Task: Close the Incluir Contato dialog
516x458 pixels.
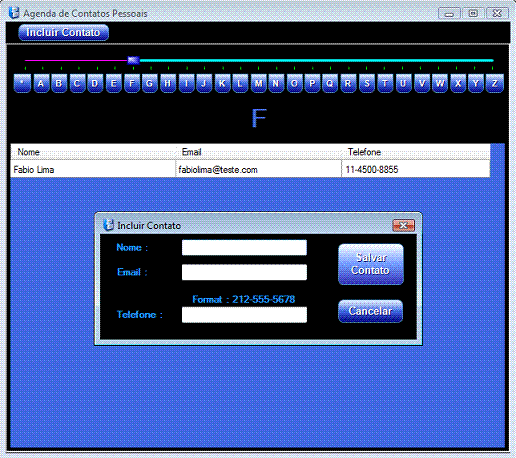Action: 404,226
